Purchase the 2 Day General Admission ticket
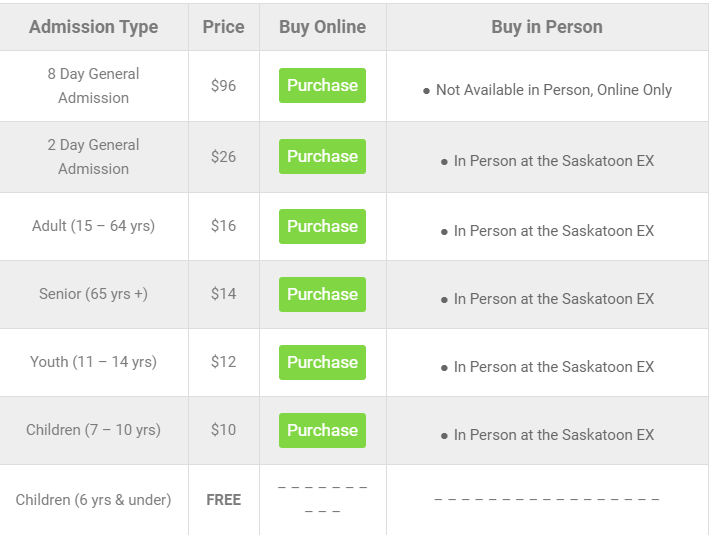712x535 pixels. (x=322, y=157)
